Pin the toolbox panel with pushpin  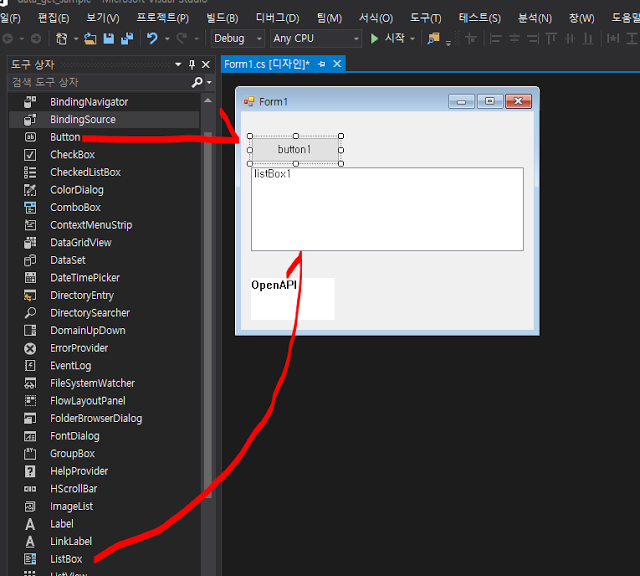click(192, 64)
